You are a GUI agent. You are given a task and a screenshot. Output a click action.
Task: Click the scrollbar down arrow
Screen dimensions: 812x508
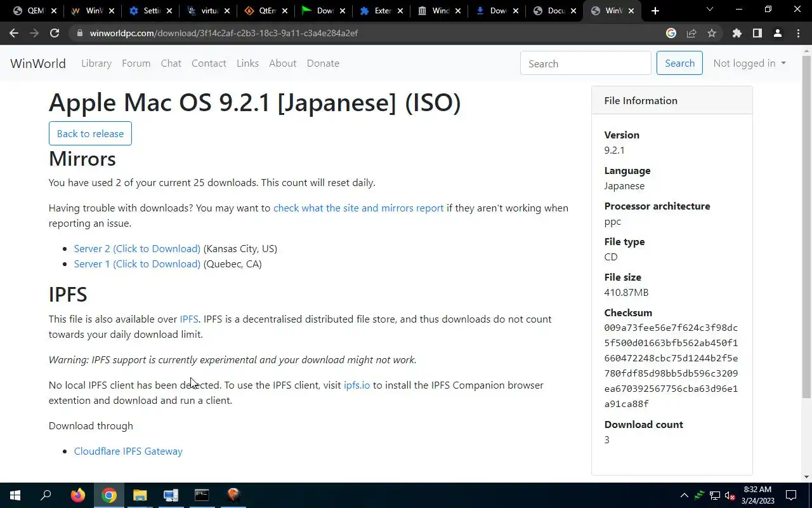pos(806,477)
